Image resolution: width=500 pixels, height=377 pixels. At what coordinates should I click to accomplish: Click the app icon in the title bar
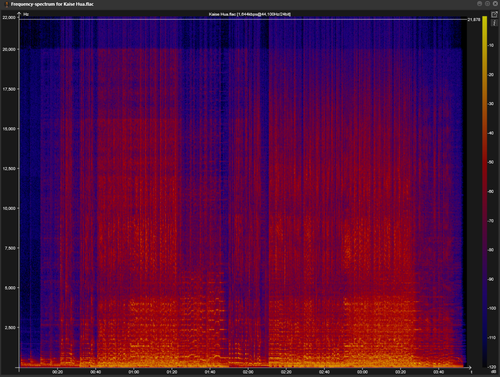coord(6,4)
